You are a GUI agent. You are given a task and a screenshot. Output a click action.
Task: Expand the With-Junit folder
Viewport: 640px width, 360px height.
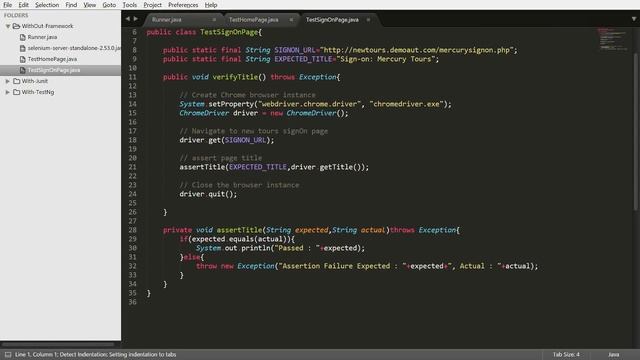click(x=8, y=81)
